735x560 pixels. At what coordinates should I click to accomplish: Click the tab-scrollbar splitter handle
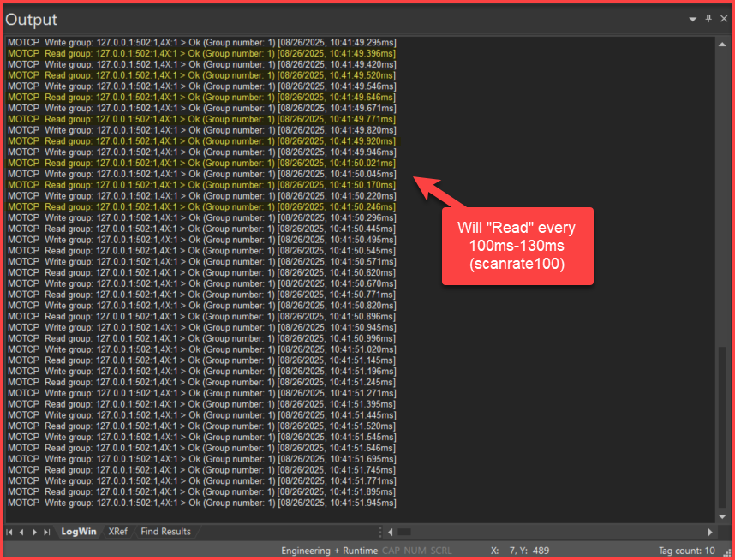380,532
